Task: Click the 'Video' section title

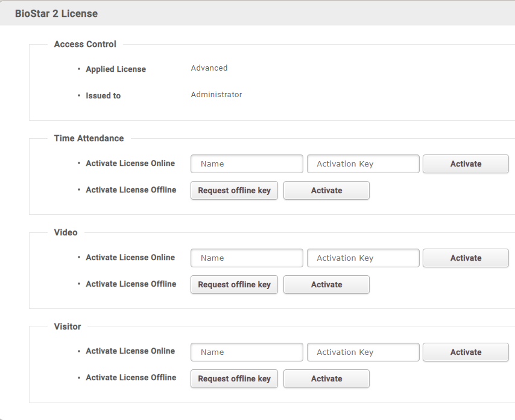Action: pos(66,232)
